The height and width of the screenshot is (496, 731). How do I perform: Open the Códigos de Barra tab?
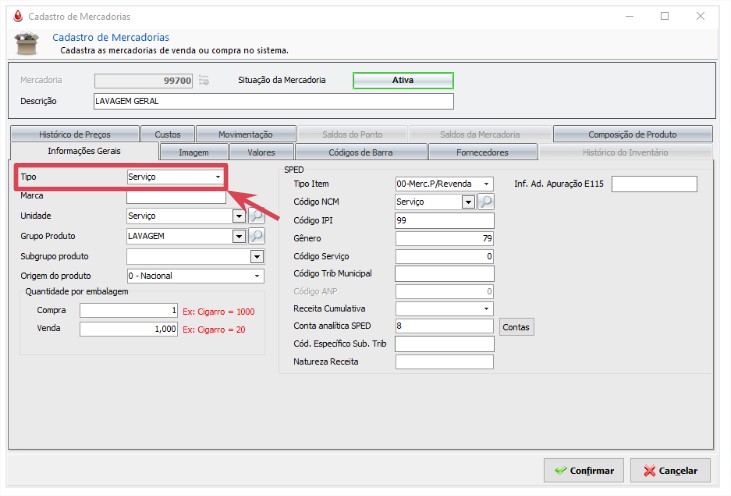(x=361, y=152)
